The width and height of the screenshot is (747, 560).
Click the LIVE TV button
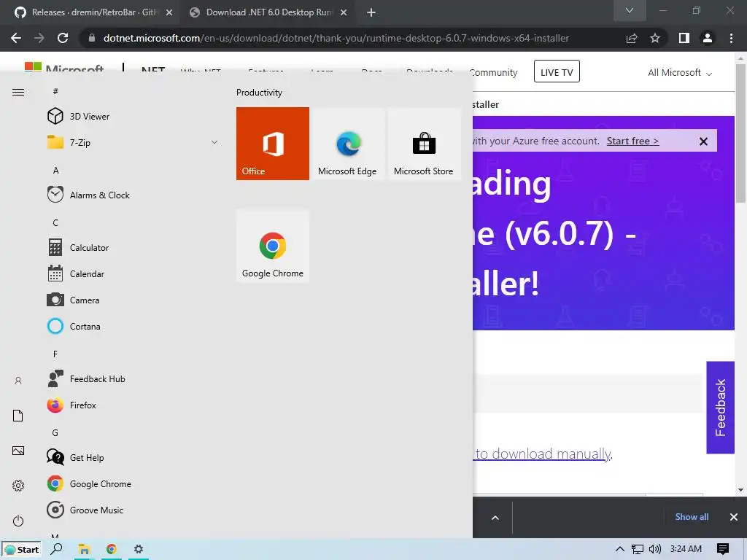pyautogui.click(x=557, y=71)
